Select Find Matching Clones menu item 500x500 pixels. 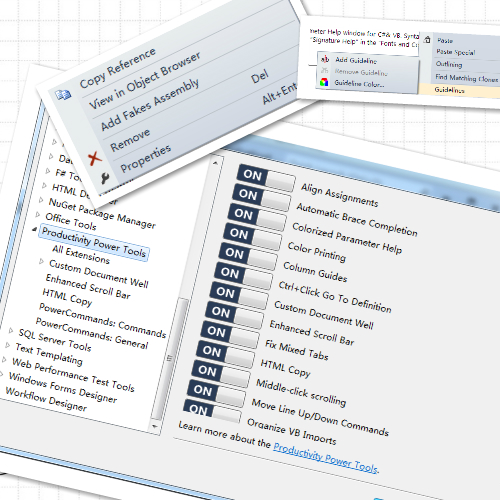tap(467, 78)
